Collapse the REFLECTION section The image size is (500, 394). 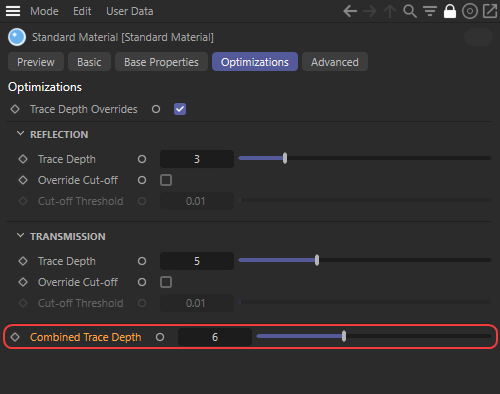click(x=20, y=134)
